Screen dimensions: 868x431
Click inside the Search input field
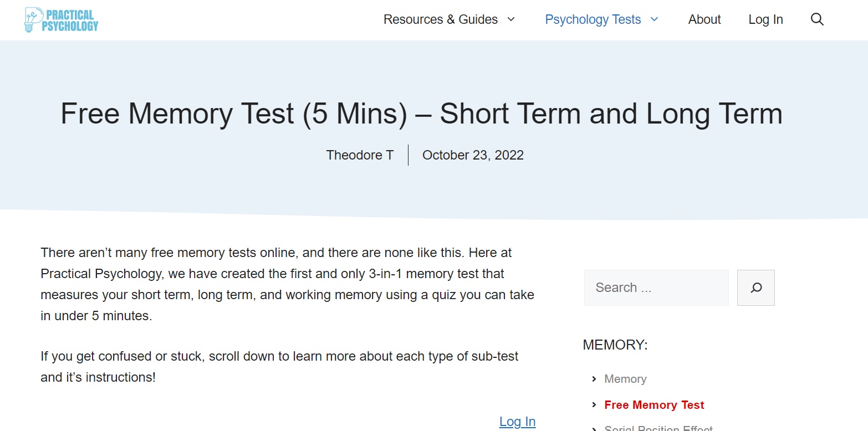click(656, 288)
